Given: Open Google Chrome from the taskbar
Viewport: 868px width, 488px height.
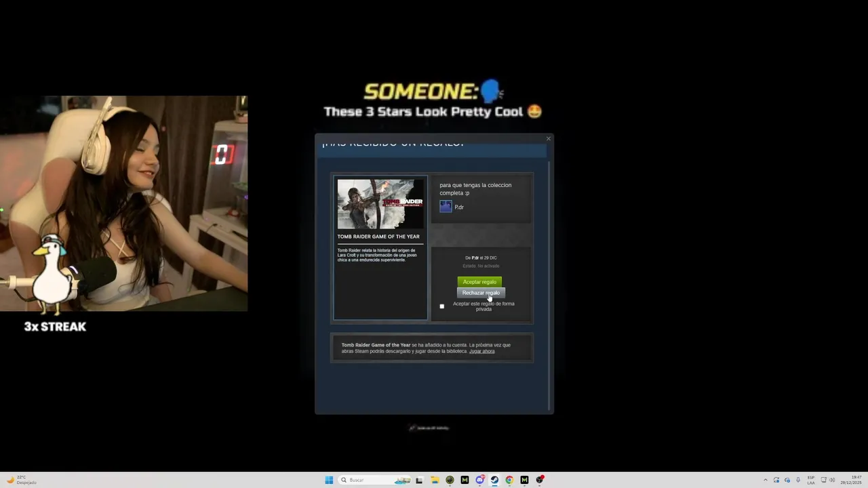Looking at the screenshot, I should click(x=509, y=480).
